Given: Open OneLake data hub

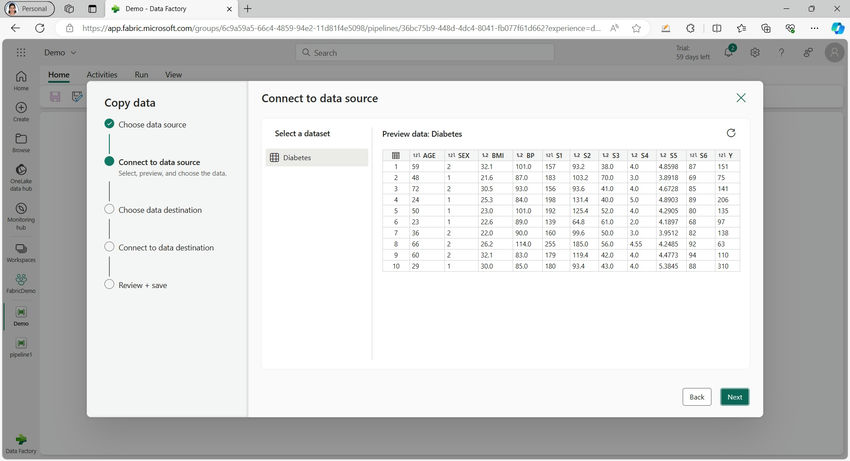Looking at the screenshot, I should coord(21,177).
